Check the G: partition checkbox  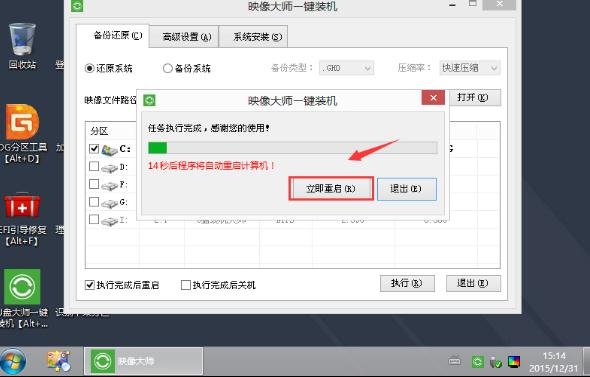[94, 202]
